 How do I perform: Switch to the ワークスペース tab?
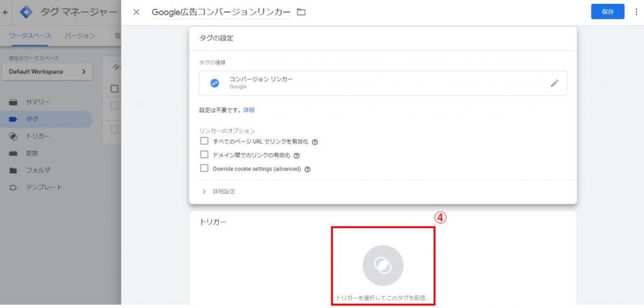pos(30,36)
